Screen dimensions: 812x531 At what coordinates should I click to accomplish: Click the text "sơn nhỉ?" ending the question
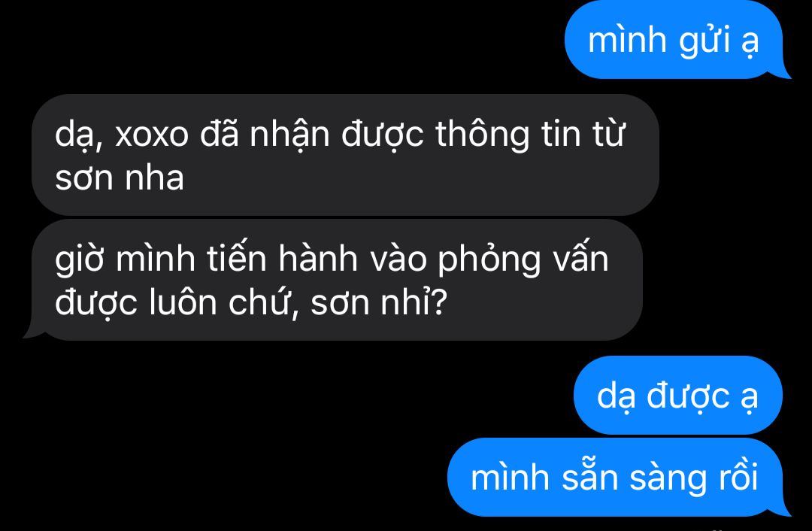pyautogui.click(x=378, y=302)
